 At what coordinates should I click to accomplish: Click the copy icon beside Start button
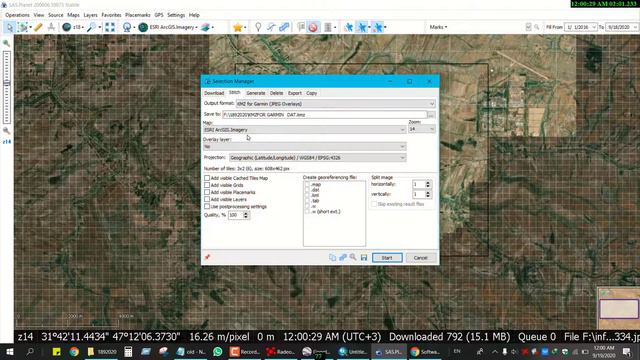[x=332, y=257]
